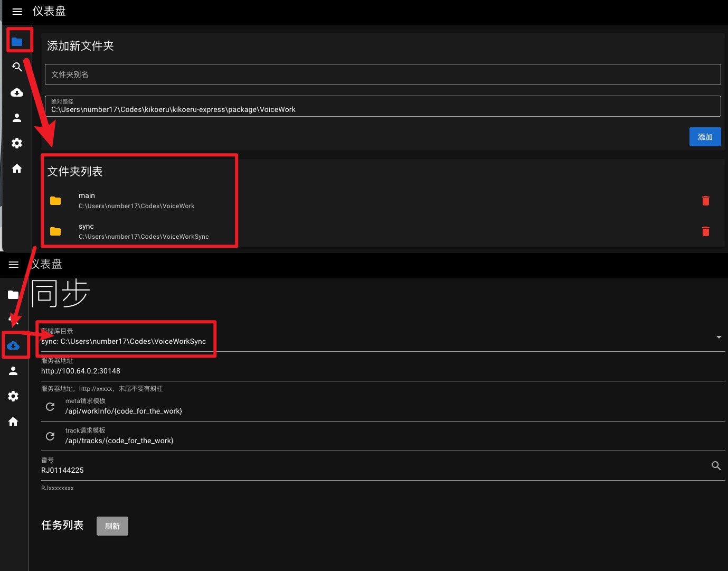The width and height of the screenshot is (728, 571).
Task: Open the sync/download section via cloud icon
Action: coord(13,345)
